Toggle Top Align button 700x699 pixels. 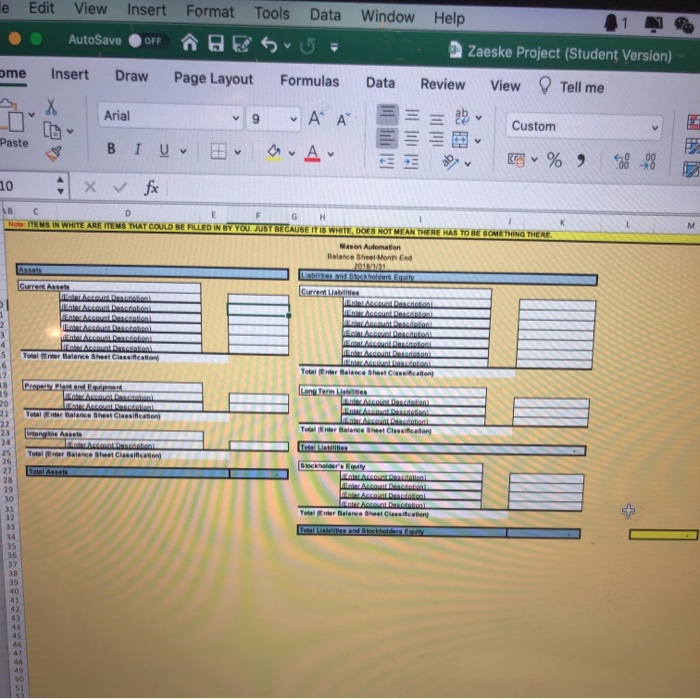pyautogui.click(x=387, y=114)
